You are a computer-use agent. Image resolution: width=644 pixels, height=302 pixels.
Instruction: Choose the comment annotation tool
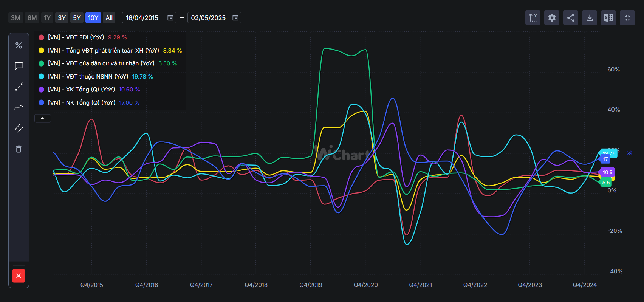[19, 66]
